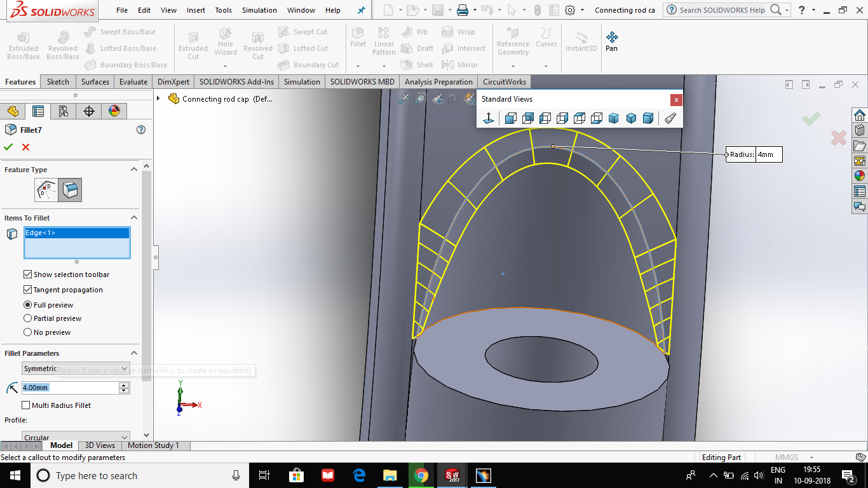Activate the Shell feature tool
This screenshot has height=488, width=868.
coord(417,64)
